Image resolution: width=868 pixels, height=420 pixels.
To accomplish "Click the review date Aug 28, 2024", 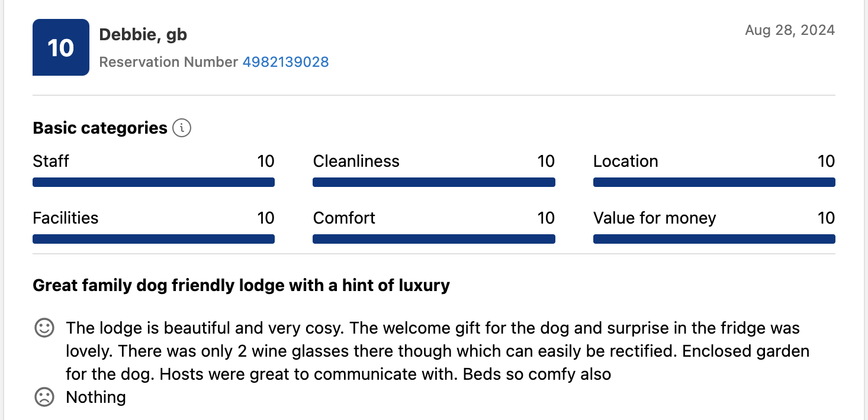I will pos(790,30).
